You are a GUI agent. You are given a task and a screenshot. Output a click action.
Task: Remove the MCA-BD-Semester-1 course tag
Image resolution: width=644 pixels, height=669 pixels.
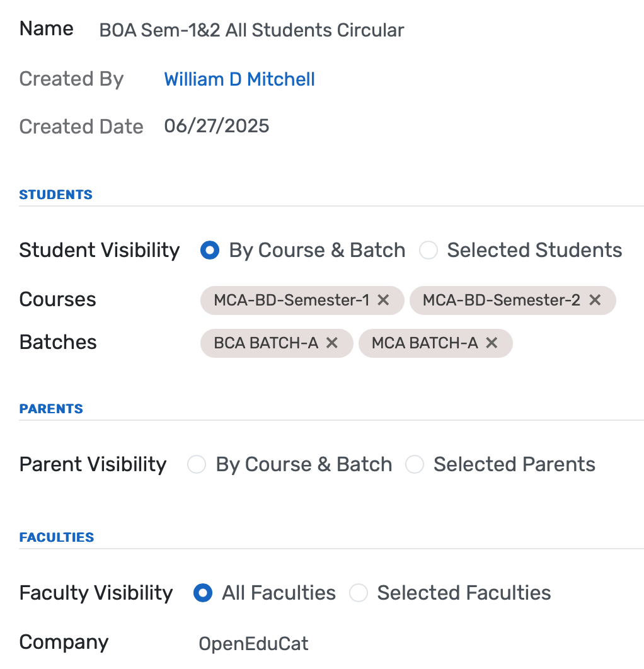click(383, 300)
